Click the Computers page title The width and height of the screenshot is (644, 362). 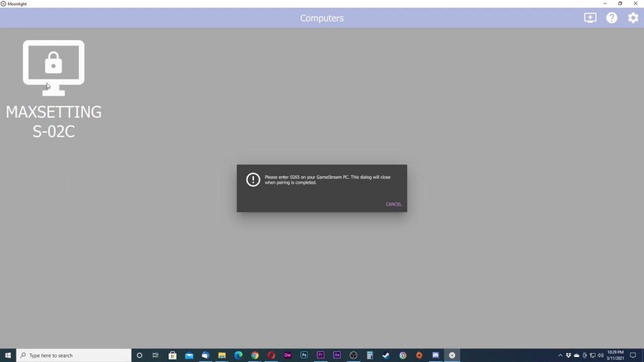click(321, 18)
